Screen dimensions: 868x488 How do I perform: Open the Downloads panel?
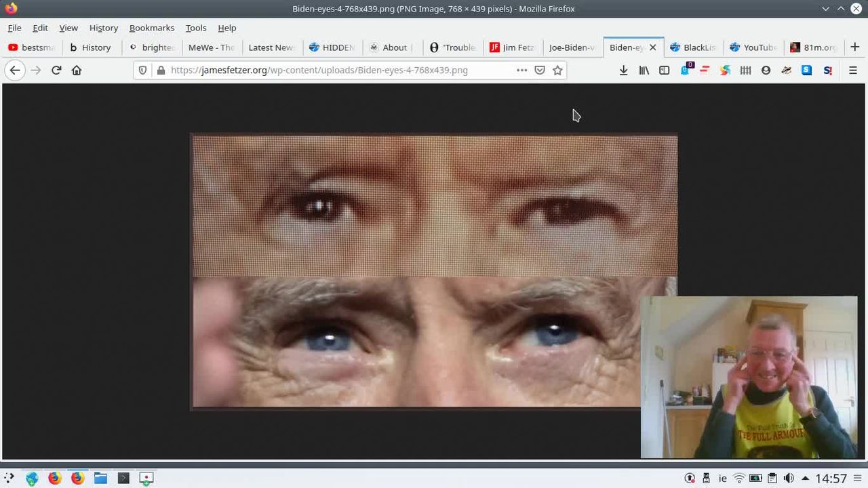(623, 70)
